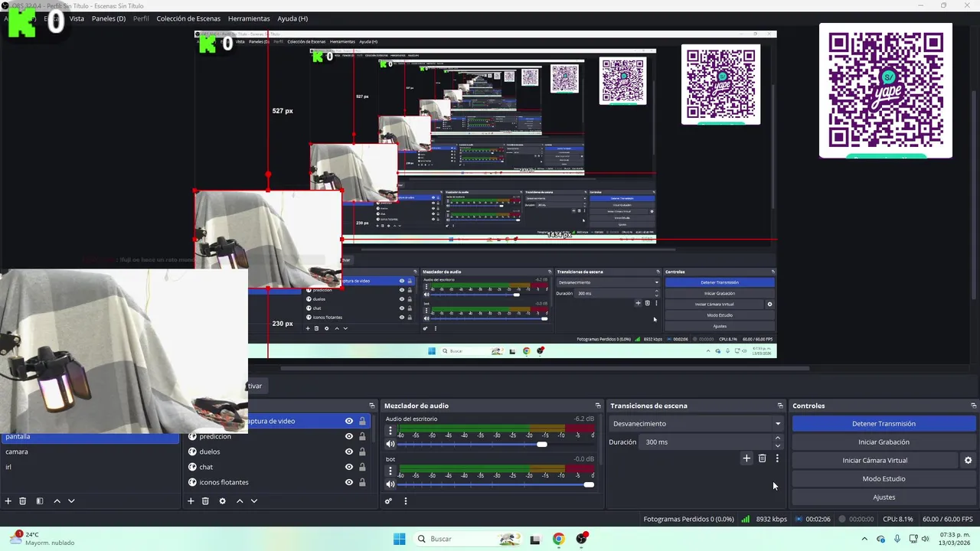980x551 pixels.
Task: Move selected source up in list
Action: 239,501
